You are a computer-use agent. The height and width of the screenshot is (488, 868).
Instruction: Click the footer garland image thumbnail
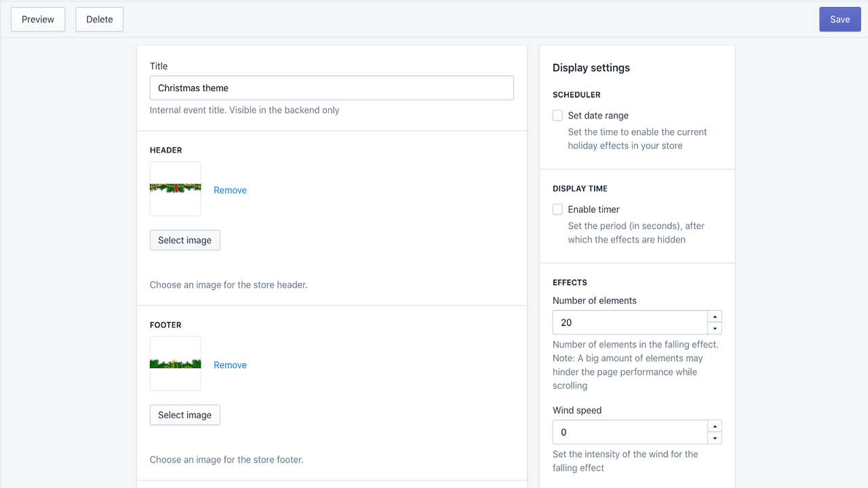[x=175, y=363]
